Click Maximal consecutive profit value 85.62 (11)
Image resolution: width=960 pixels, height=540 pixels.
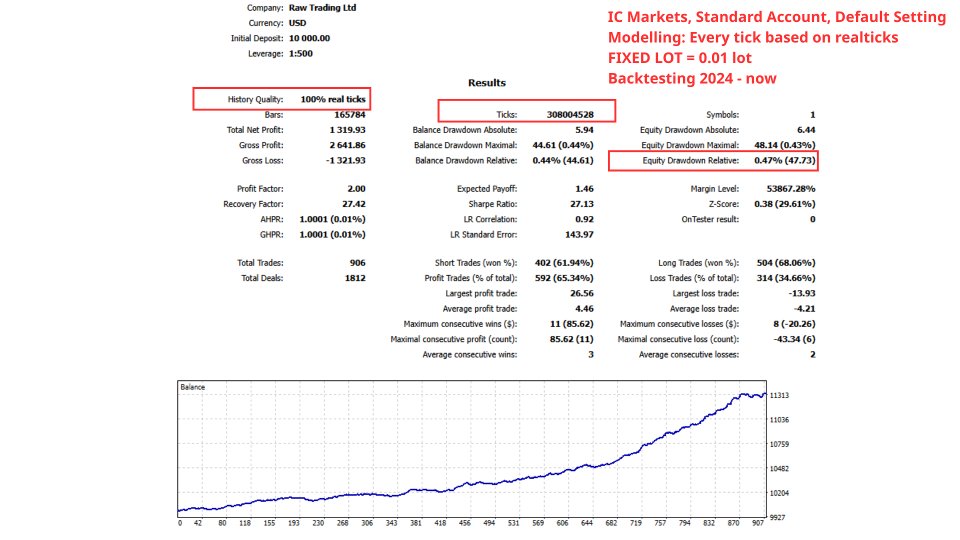click(571, 340)
